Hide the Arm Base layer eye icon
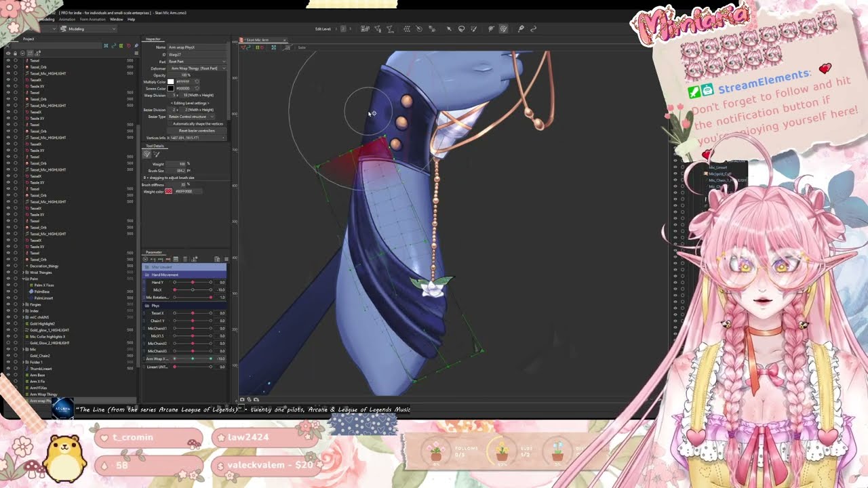 8,375
